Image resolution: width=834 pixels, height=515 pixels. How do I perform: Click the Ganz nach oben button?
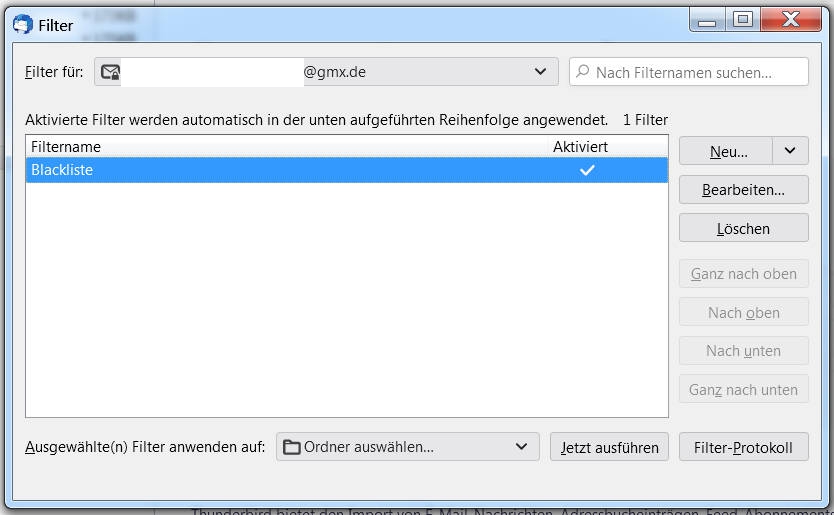click(x=743, y=274)
